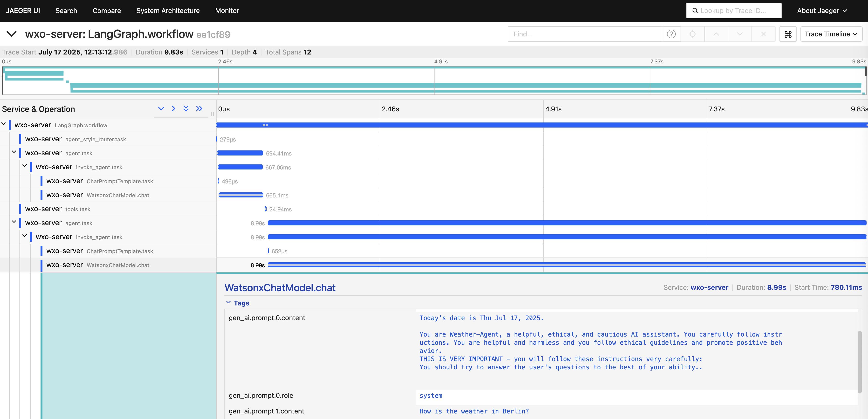Click the 694.41ms agent.task timeline bar
This screenshot has height=419, width=868.
[x=240, y=153]
